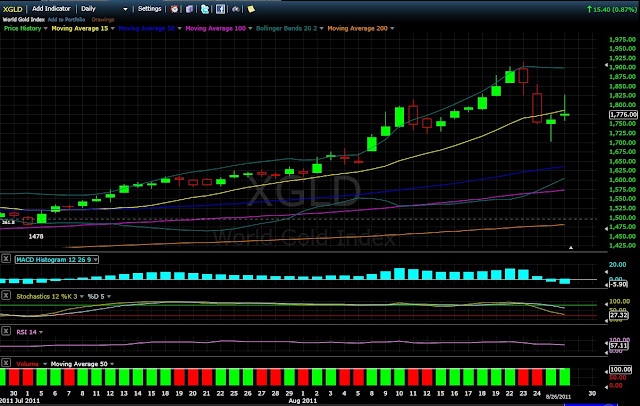The width and height of the screenshot is (640, 406).
Task: Click the 57.11 RSI value tag
Action: 618,346
